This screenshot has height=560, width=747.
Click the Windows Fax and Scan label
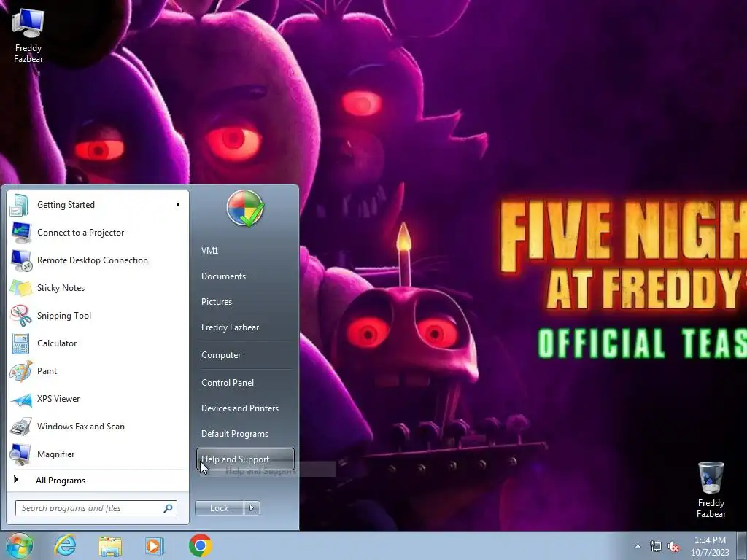(x=81, y=427)
